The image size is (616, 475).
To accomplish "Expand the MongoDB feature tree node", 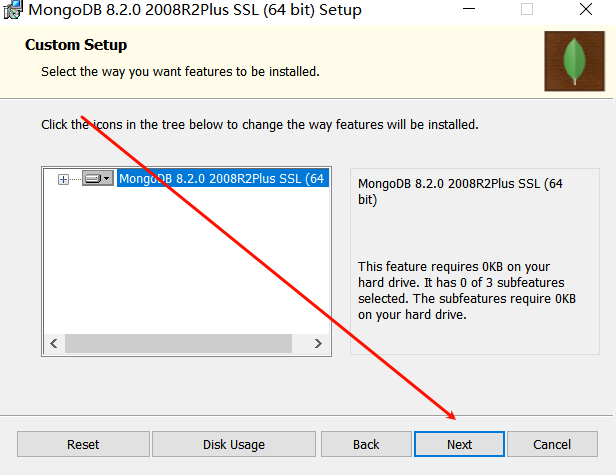I will click(x=63, y=180).
